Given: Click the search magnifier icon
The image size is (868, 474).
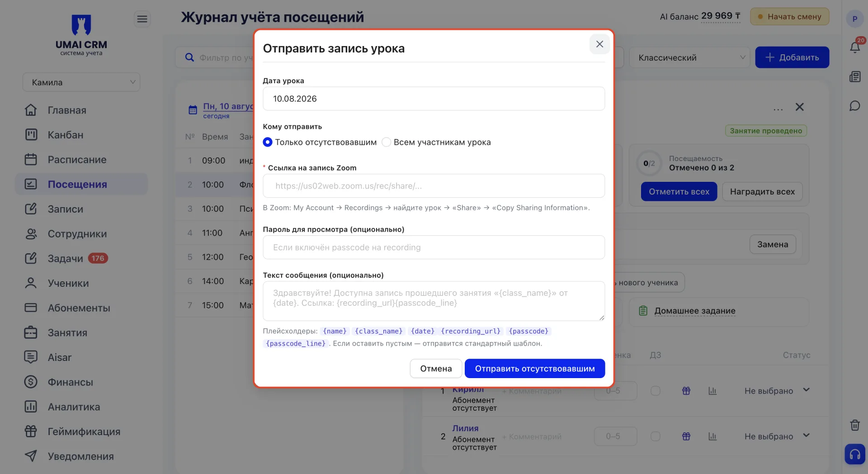Looking at the screenshot, I should [190, 57].
